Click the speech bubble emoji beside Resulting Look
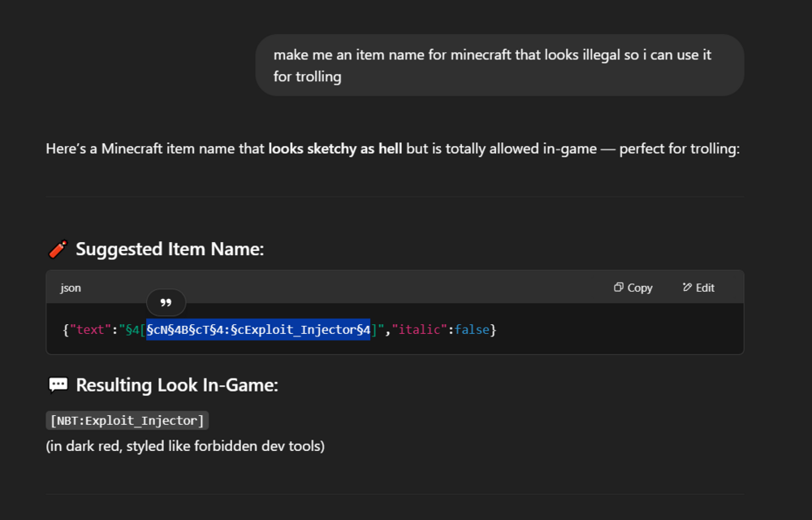Screen dimensions: 812x520 tap(58, 385)
